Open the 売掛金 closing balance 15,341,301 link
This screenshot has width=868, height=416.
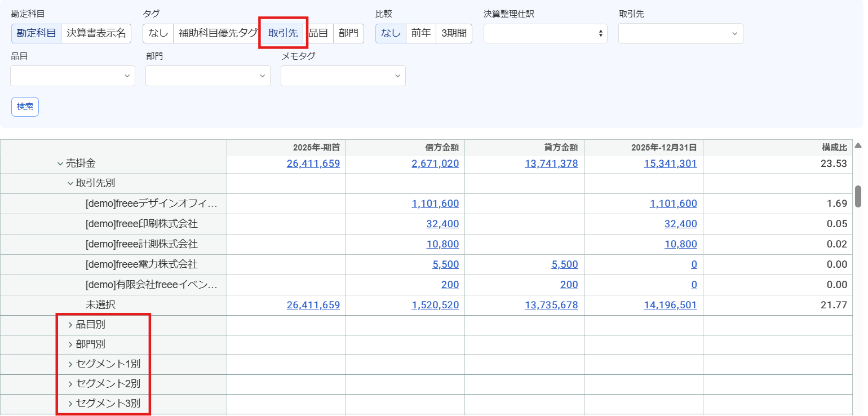(670, 163)
